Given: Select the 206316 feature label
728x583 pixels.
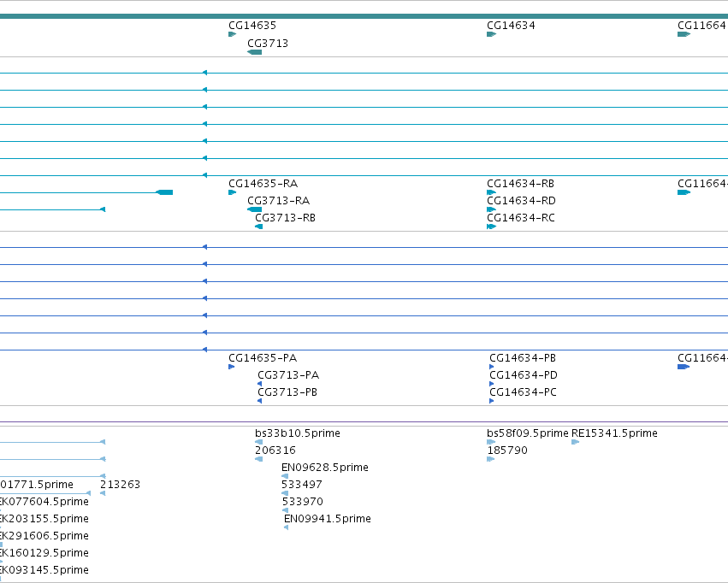Looking at the screenshot, I should coord(275,450).
